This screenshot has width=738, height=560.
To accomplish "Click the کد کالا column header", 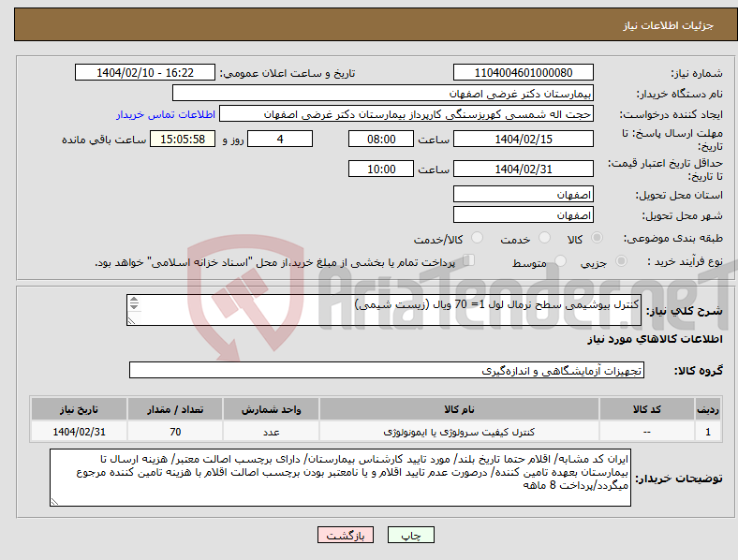I will tap(647, 409).
